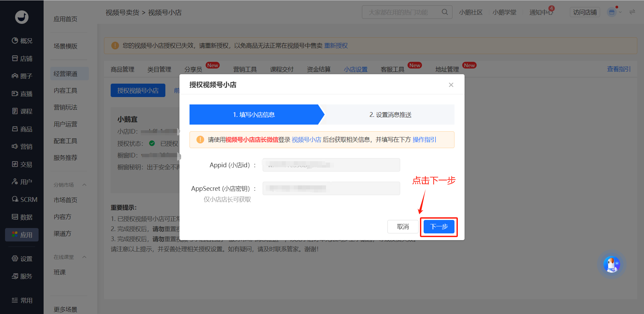Open 用户运营 in secondary menu
644x314 pixels.
[x=65, y=124]
